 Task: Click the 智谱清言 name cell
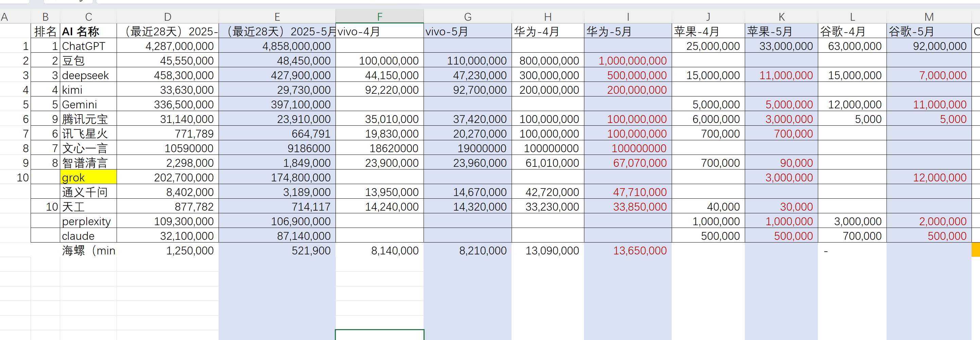(88, 163)
